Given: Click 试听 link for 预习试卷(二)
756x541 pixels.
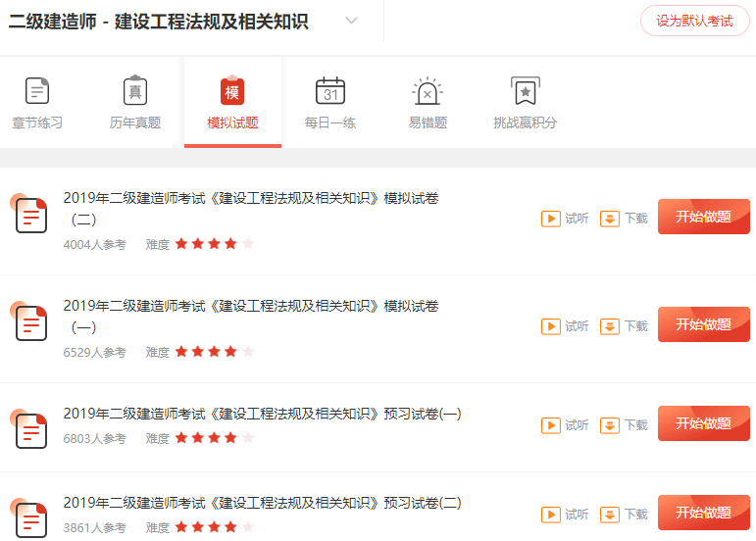Looking at the screenshot, I should [578, 515].
